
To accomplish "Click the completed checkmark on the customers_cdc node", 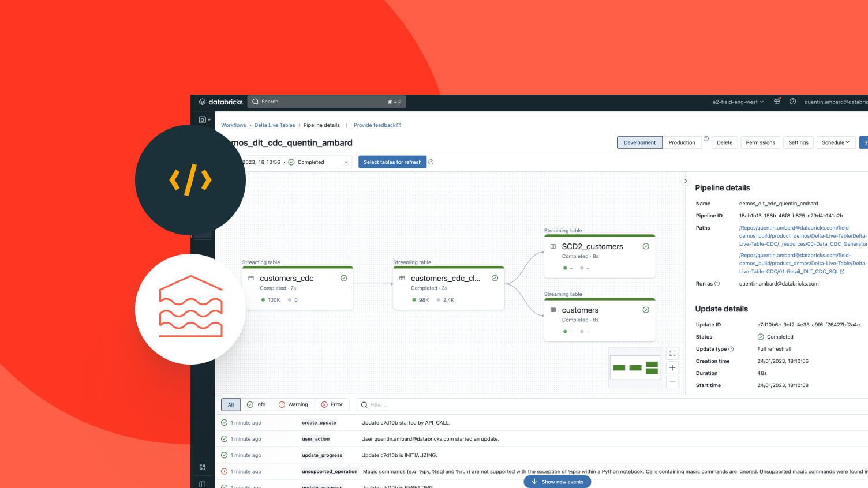I will point(344,278).
